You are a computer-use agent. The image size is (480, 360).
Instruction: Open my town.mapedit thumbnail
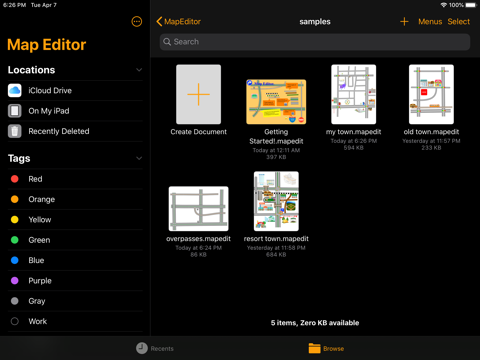[x=354, y=94]
